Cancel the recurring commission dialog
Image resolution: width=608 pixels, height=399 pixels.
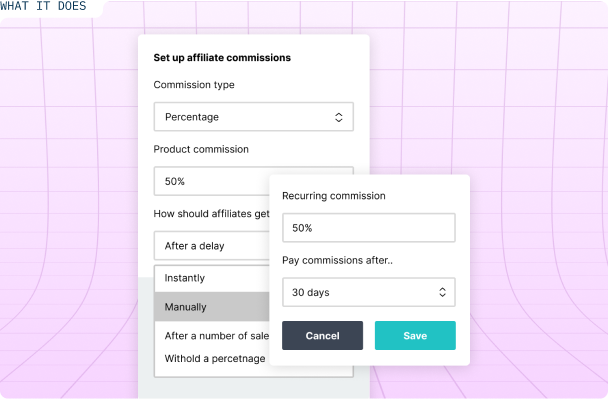tap(323, 335)
